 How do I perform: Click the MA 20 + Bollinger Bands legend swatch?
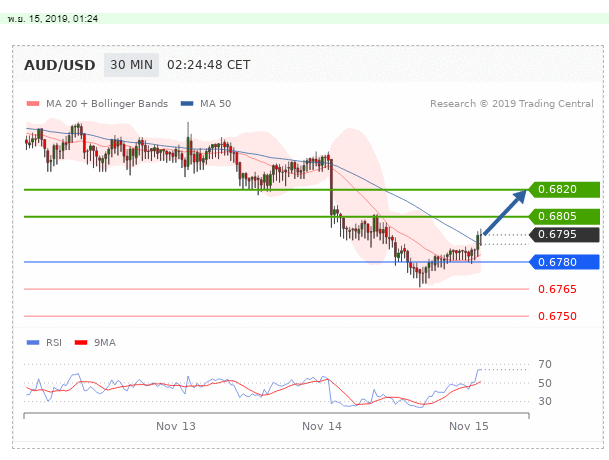pyautogui.click(x=33, y=104)
